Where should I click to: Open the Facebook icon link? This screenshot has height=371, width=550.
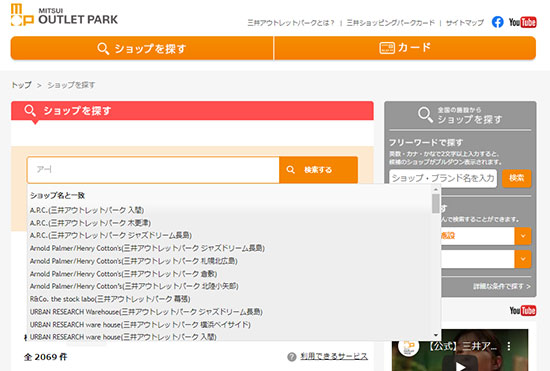pos(497,22)
